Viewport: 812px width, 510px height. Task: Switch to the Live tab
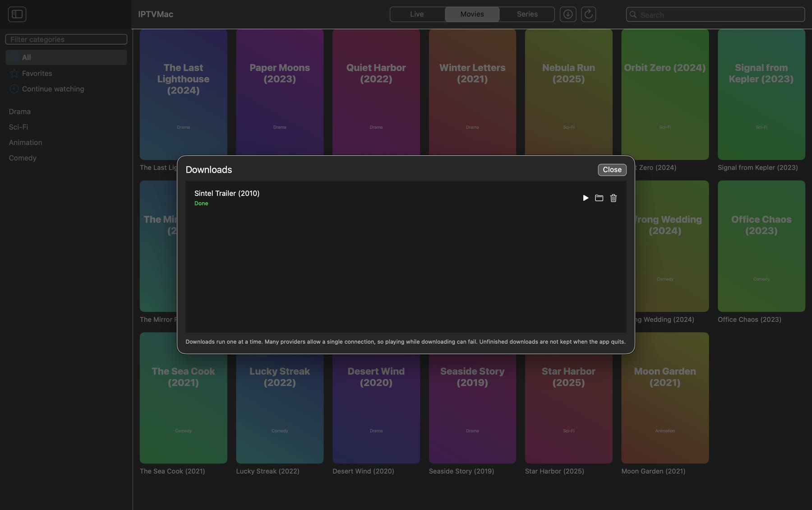click(x=417, y=14)
